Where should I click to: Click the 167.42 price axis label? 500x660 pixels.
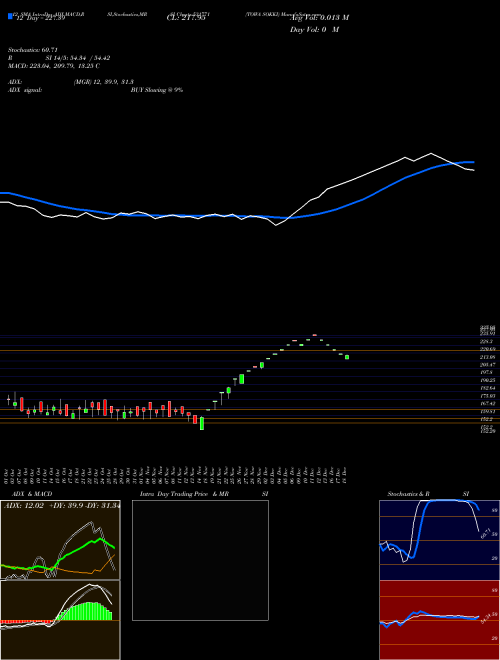point(488,404)
